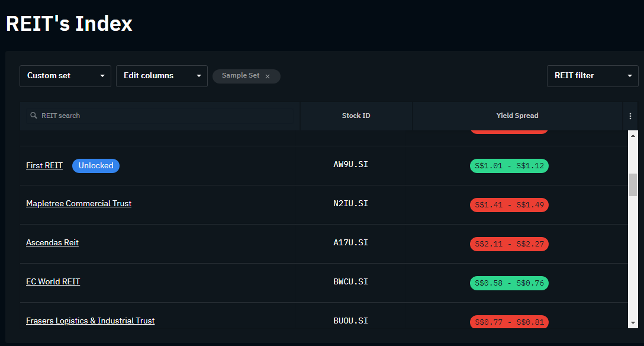
Task: Select stock ID AW9U.SI
Action: (x=351, y=164)
